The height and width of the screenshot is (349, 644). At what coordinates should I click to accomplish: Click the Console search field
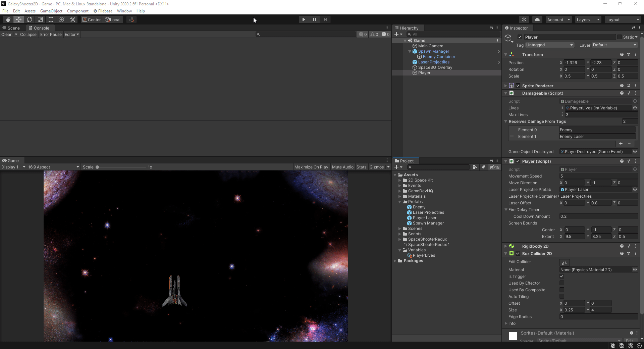point(306,34)
